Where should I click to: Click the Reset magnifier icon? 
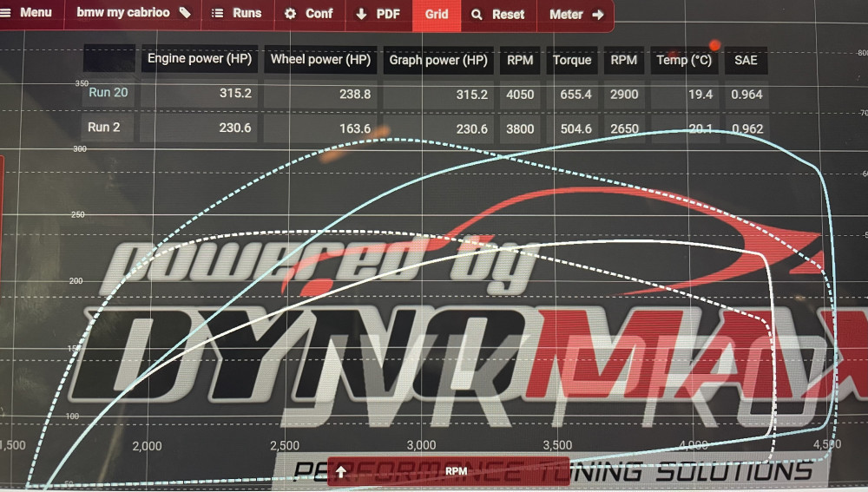(477, 14)
